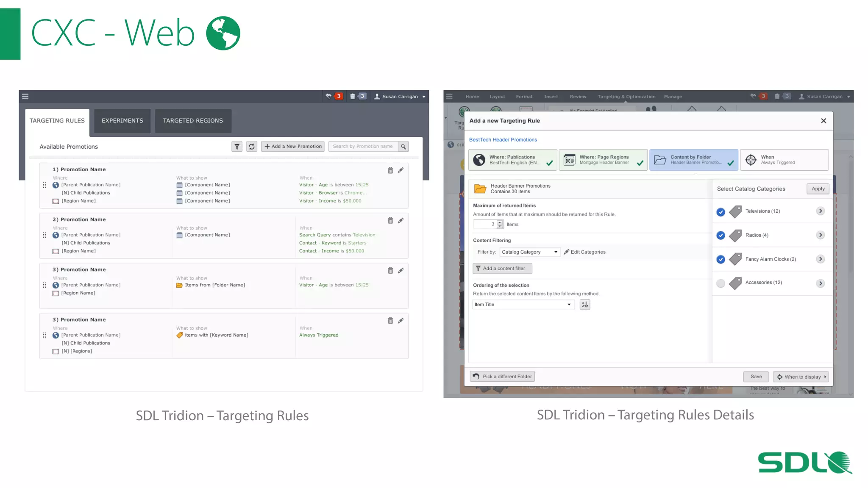868x488 pixels.
Task: Click maximum items stepper arrows
Action: pos(500,224)
